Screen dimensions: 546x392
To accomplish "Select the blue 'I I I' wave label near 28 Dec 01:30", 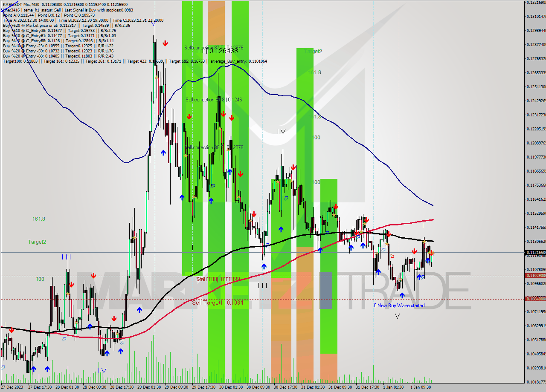I will [67, 257].
